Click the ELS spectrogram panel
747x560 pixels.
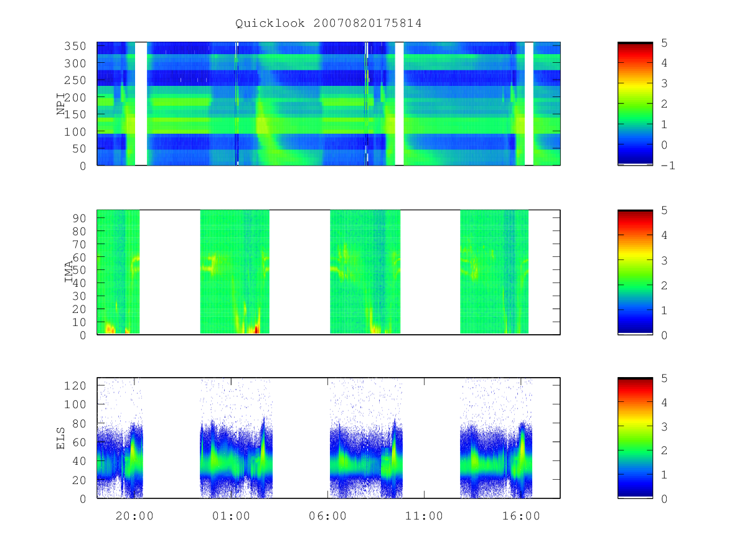(x=329, y=438)
